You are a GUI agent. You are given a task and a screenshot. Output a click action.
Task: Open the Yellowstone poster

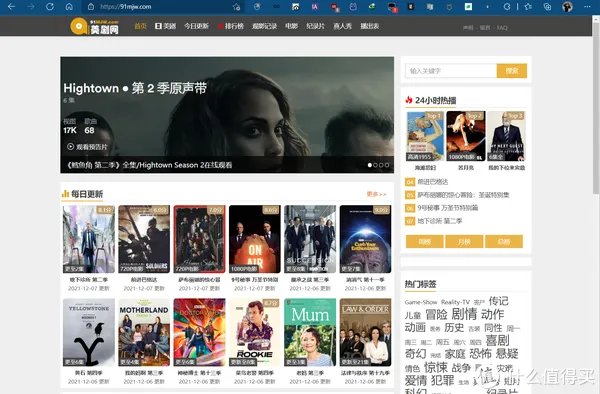(x=89, y=332)
